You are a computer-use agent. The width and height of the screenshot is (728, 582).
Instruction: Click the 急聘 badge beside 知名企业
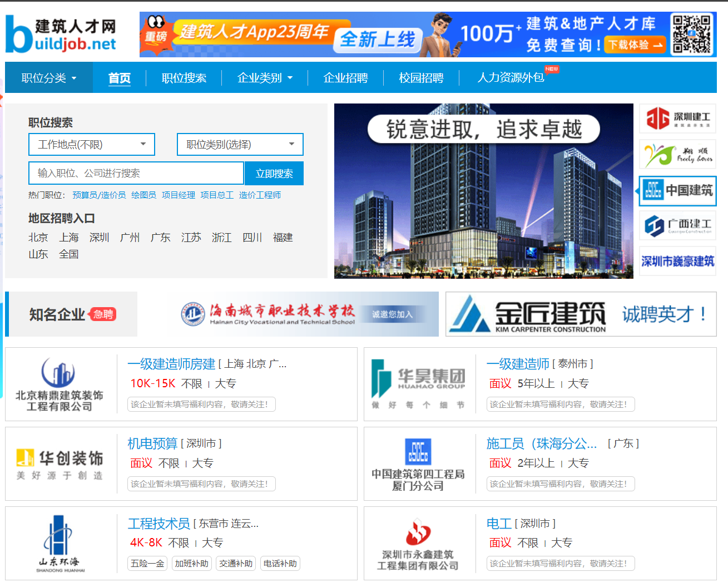(103, 314)
